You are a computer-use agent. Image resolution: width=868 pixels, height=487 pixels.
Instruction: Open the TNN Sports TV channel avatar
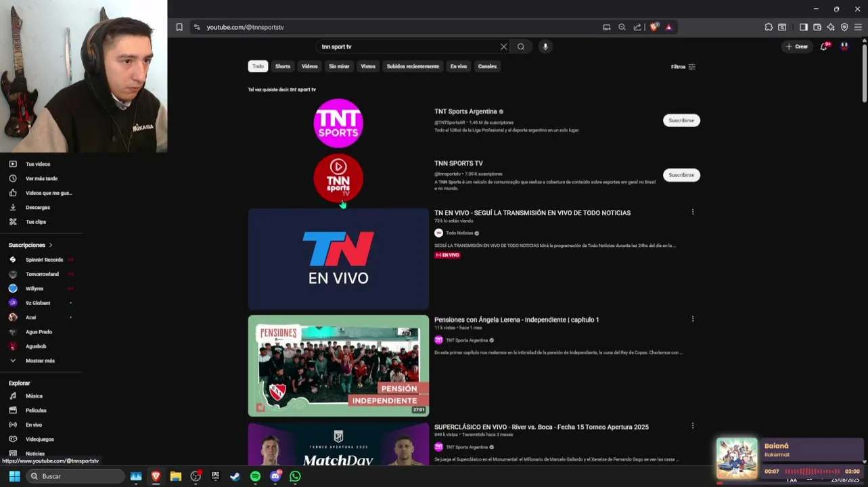(338, 178)
